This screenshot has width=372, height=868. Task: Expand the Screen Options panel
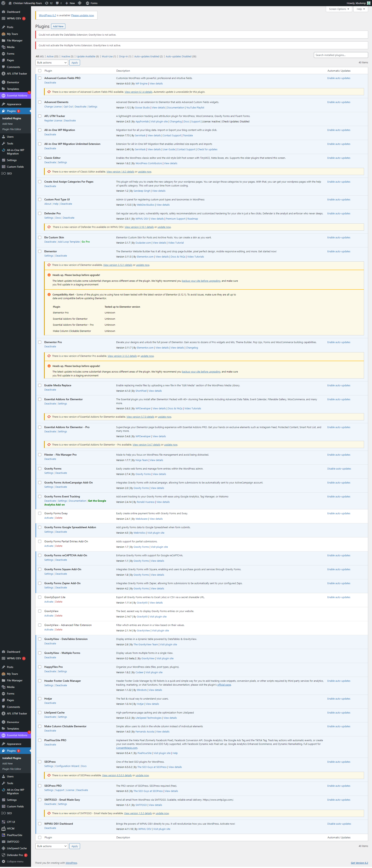point(339,9)
